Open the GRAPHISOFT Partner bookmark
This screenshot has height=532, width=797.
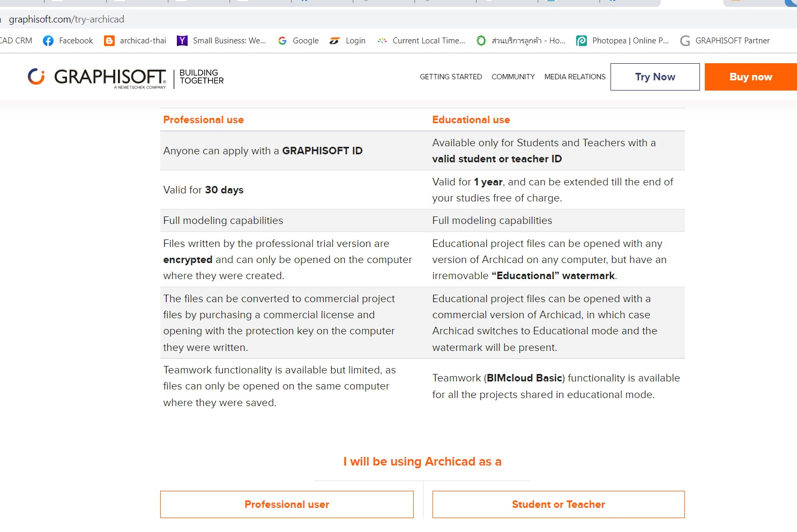click(x=725, y=41)
